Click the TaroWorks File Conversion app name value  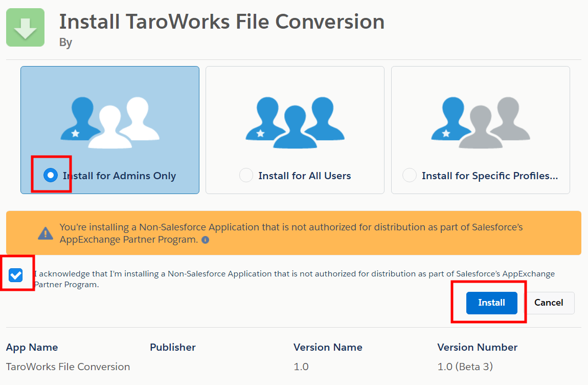[x=68, y=367]
